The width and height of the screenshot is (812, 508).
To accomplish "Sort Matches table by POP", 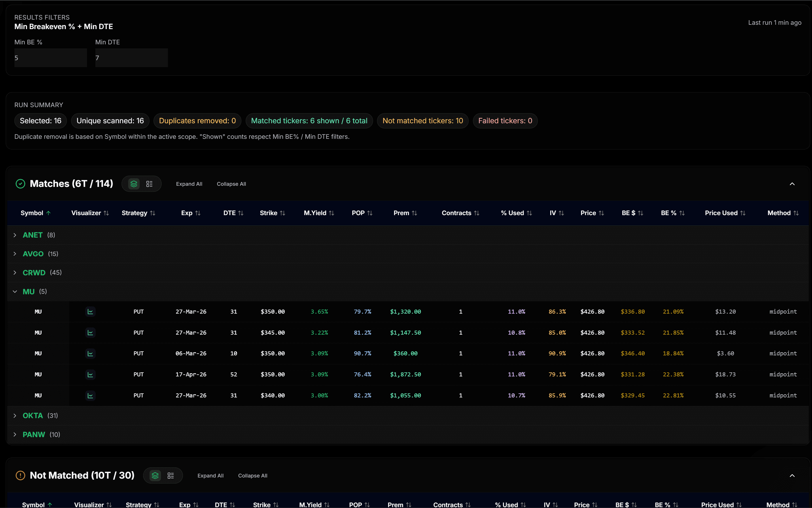I will [x=362, y=213].
